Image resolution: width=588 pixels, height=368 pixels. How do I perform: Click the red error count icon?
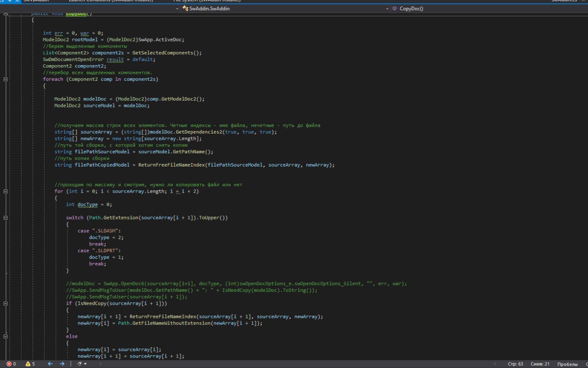(9, 364)
